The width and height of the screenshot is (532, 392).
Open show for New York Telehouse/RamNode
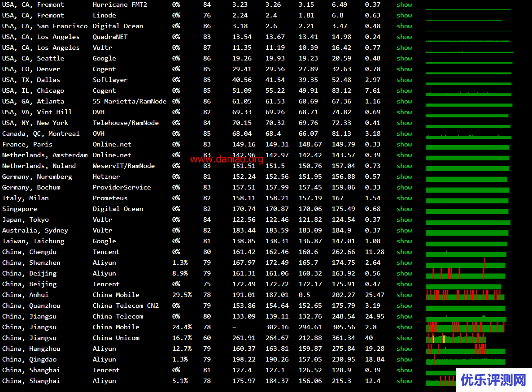coord(404,123)
